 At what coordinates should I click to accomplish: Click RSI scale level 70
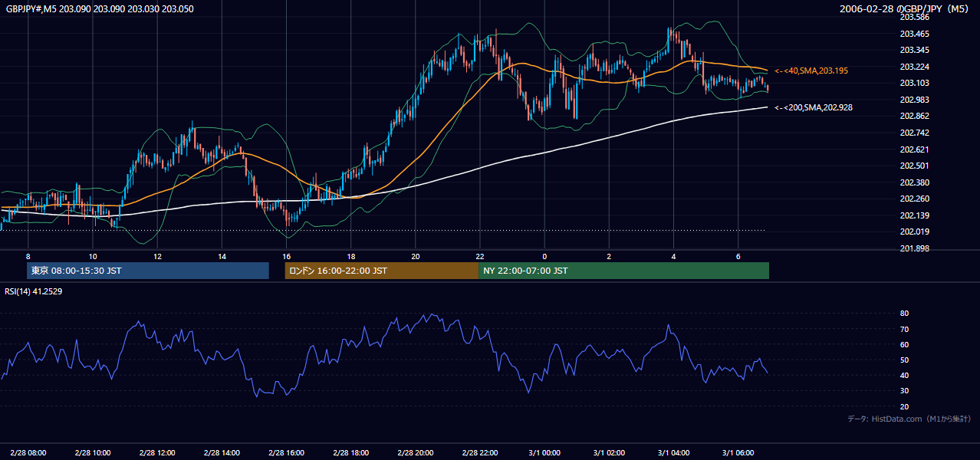pyautogui.click(x=904, y=329)
